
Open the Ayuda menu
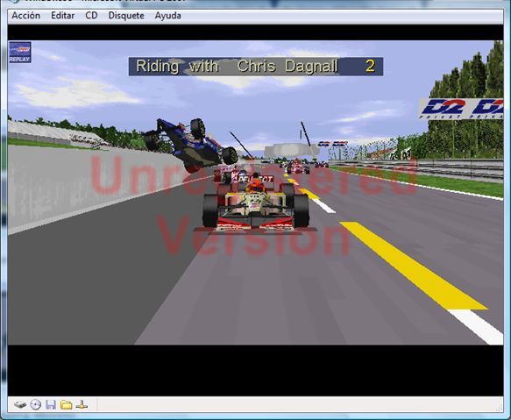(x=167, y=16)
